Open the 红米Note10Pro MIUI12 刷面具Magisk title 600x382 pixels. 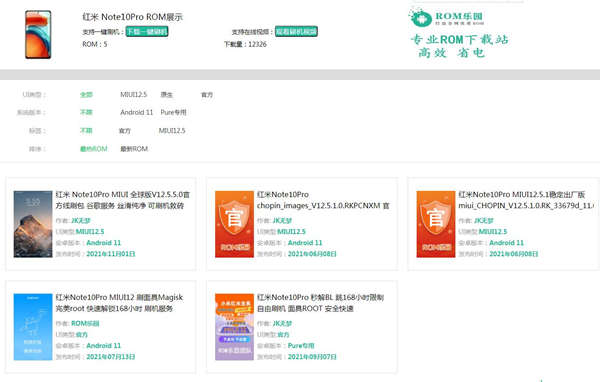(x=119, y=303)
